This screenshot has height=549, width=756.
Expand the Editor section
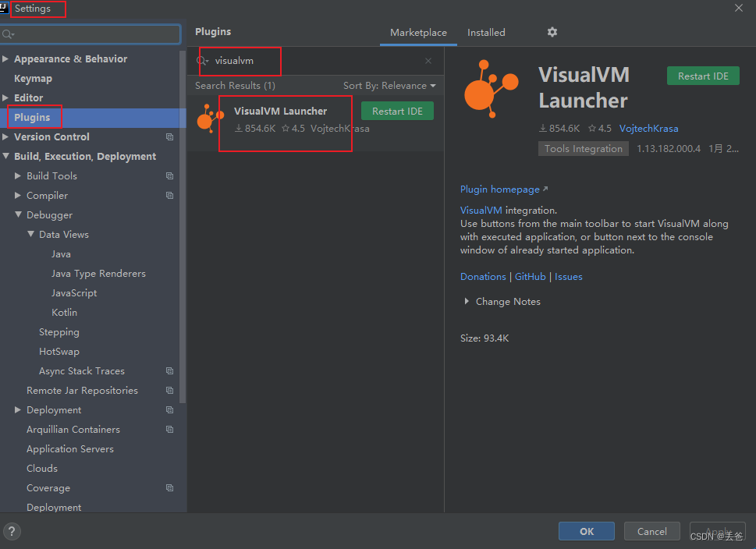pos(5,97)
